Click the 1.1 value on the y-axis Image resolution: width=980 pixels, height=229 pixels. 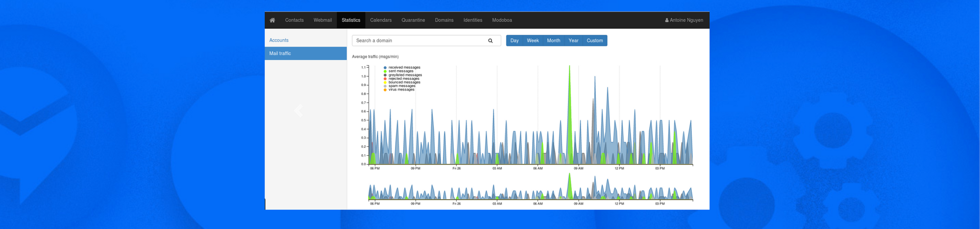(363, 68)
